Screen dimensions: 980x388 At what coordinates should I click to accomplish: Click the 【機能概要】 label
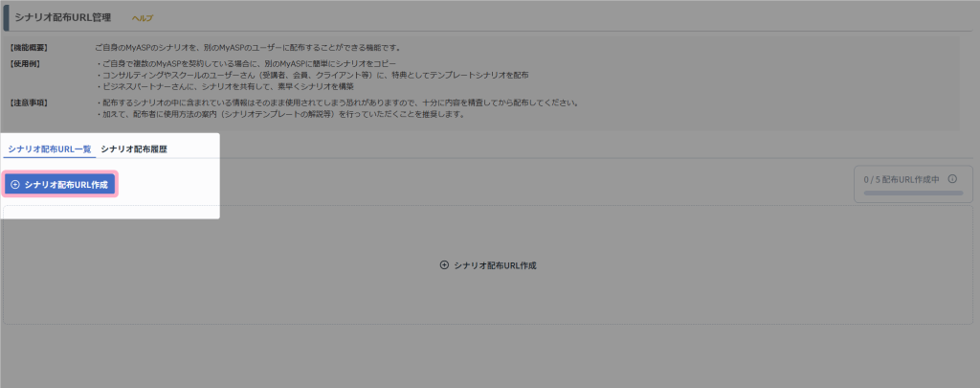pyautogui.click(x=28, y=47)
